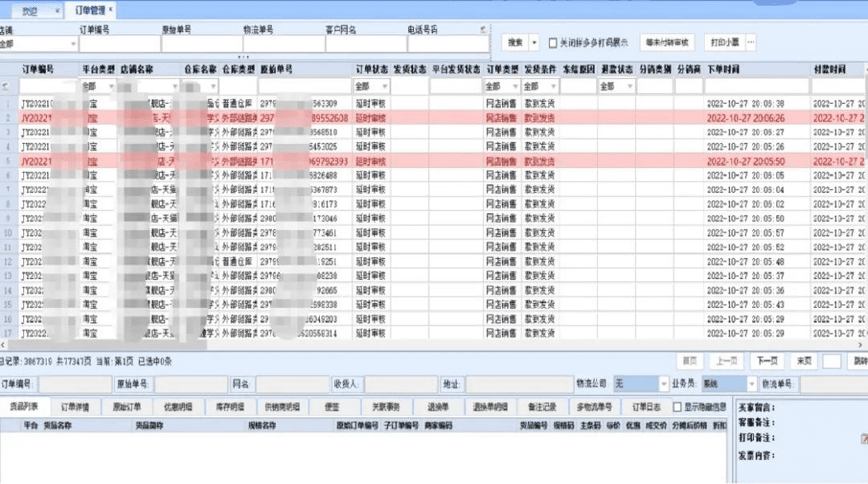Image resolution: width=868 pixels, height=484 pixels.
Task: Open the 店铺 dropdown in search panel
Action: click(x=73, y=43)
